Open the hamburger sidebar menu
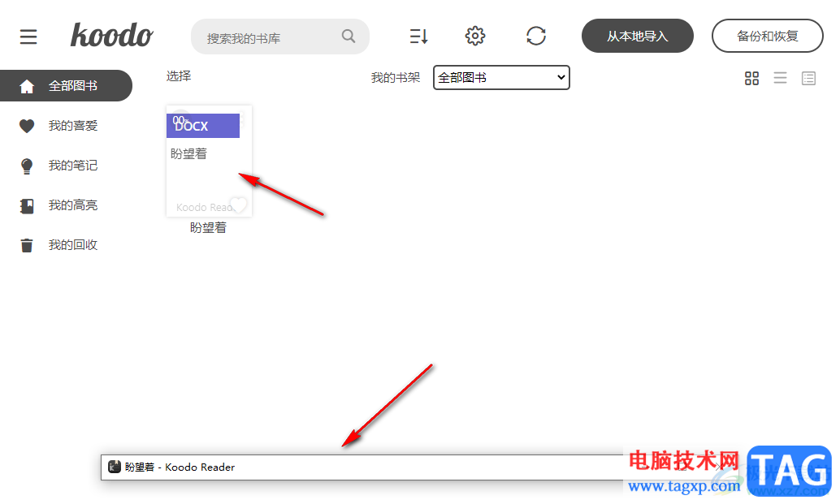The width and height of the screenshot is (840, 504). pos(28,37)
